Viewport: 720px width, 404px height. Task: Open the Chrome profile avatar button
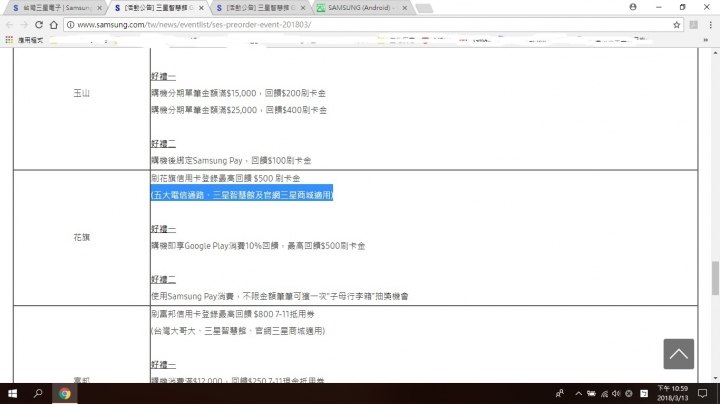(633, 7)
